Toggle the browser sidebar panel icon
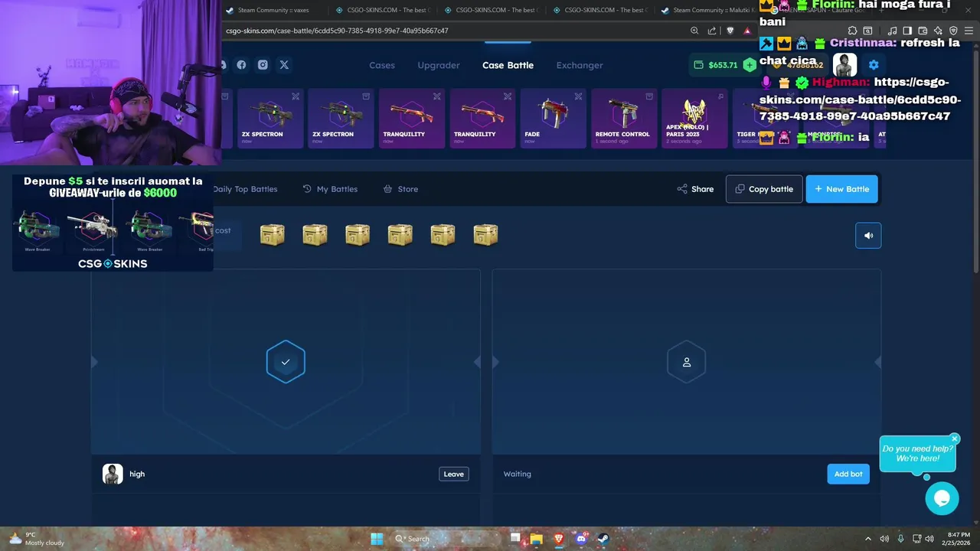The image size is (980, 551). coord(907,31)
